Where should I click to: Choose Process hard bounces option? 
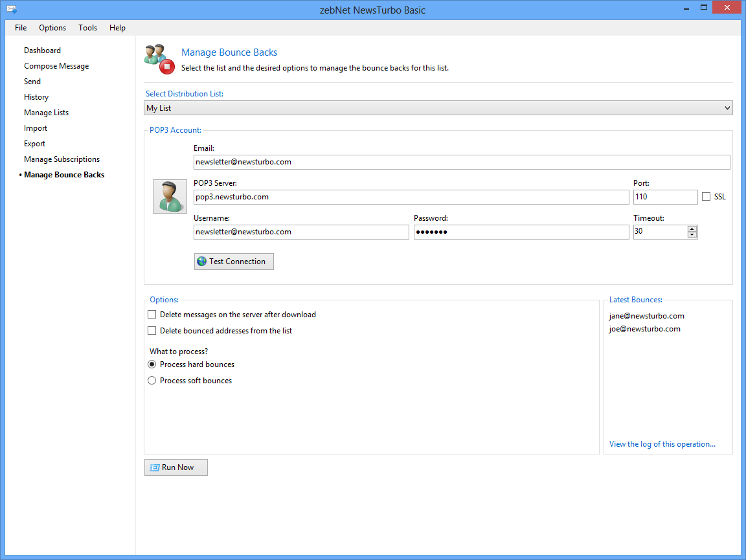point(152,364)
